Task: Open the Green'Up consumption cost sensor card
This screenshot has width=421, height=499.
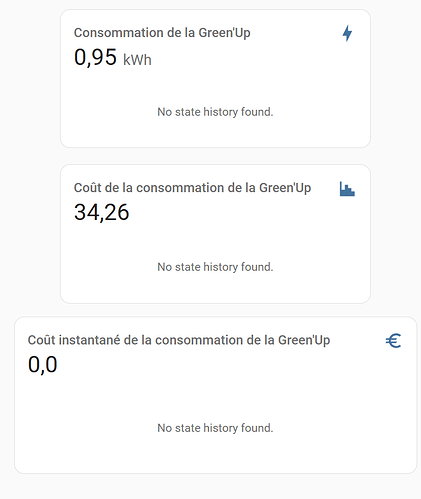Action: [x=215, y=234]
